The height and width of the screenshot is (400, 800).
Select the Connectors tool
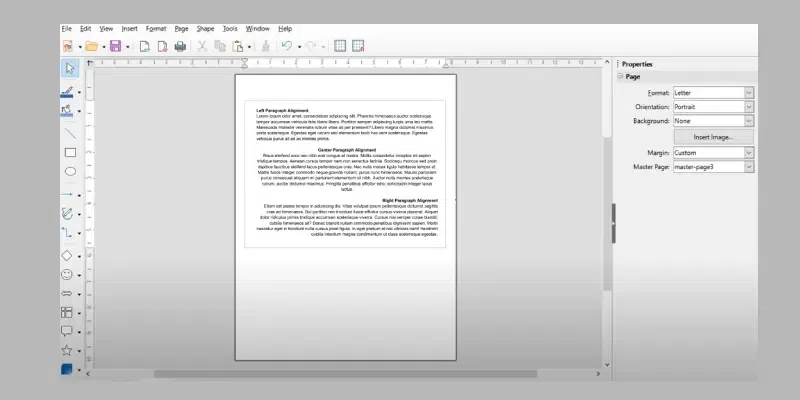67,233
